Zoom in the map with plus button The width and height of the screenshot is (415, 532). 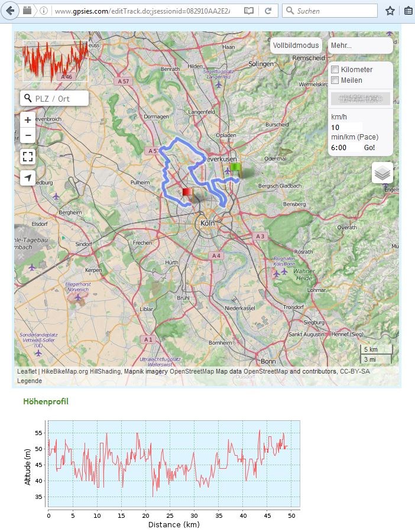(28, 120)
